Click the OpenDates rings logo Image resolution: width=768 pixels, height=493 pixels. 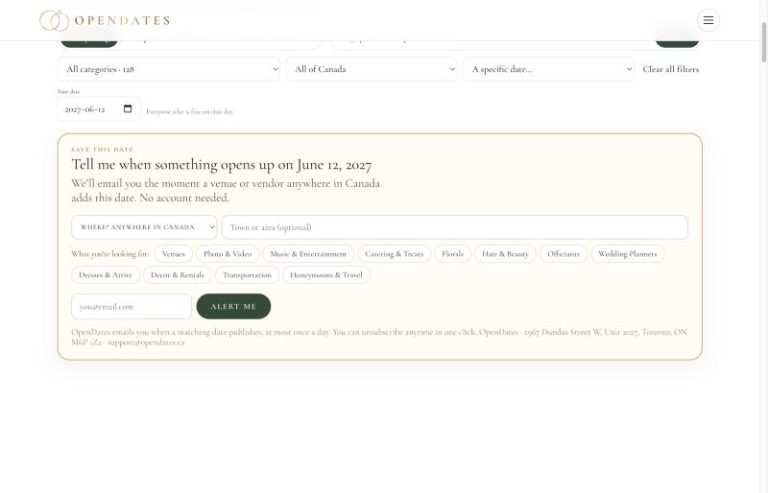point(54,21)
